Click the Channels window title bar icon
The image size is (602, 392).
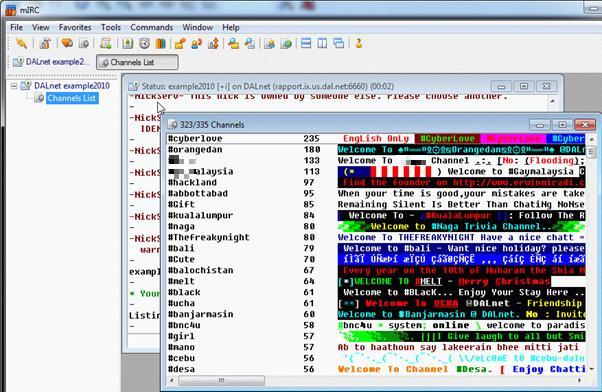point(173,124)
